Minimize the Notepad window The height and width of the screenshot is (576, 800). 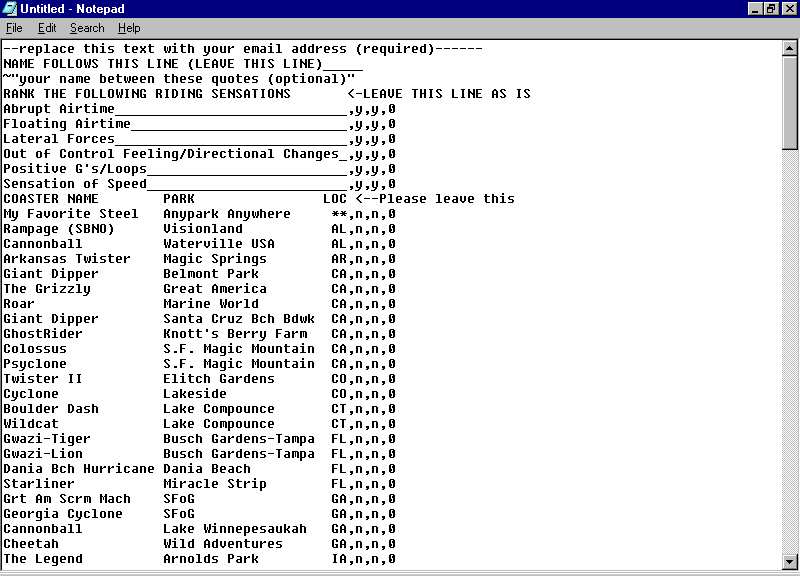[755, 9]
